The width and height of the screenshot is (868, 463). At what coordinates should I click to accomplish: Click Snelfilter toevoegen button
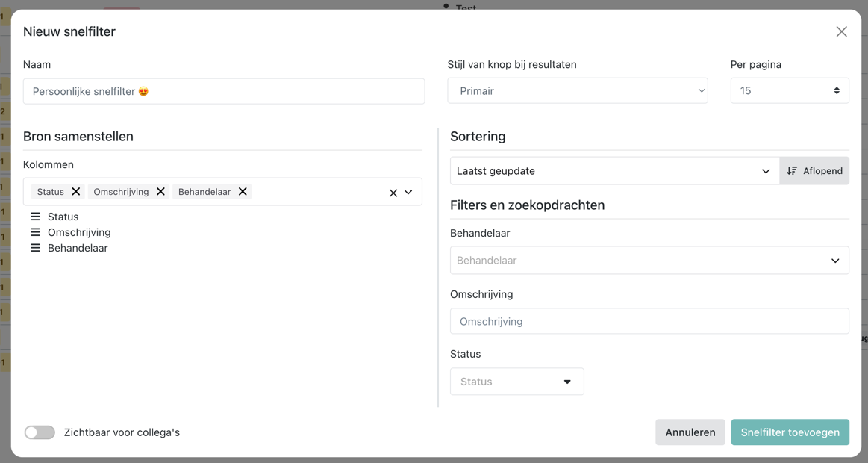(790, 432)
